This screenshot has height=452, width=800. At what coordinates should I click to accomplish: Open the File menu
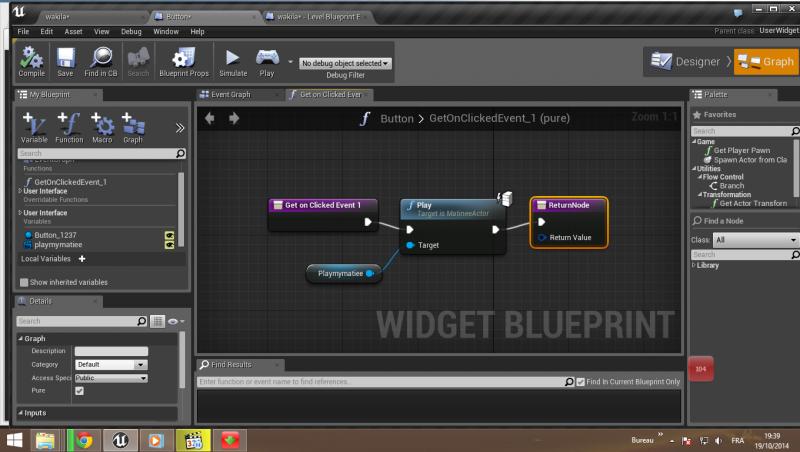click(23, 32)
